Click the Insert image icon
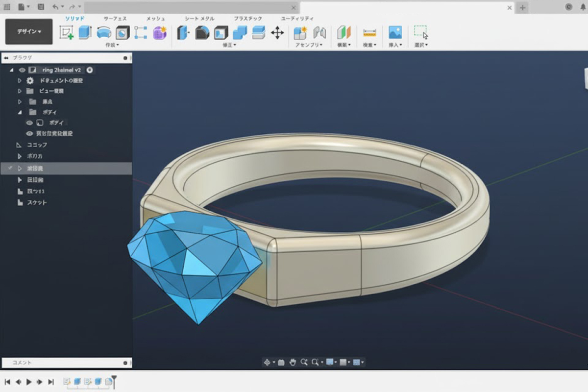Viewport: 588px width, 392px height. (395, 32)
